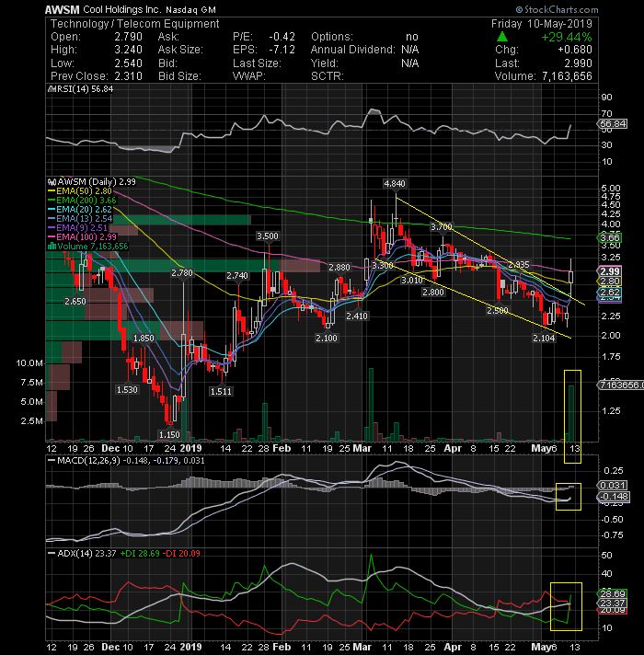Click the 'Volume 7,163,656' legend entry
This screenshot has width=644, height=655.
coord(88,246)
